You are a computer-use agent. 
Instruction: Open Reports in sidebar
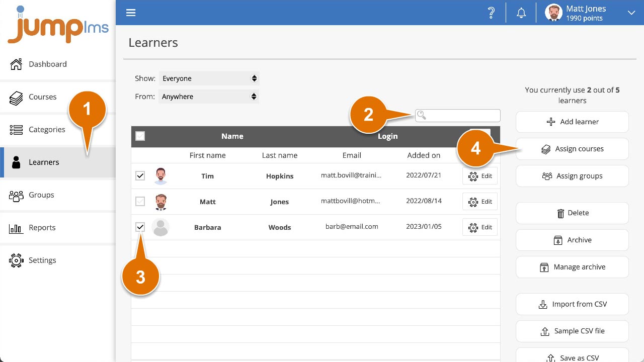[x=58, y=227]
